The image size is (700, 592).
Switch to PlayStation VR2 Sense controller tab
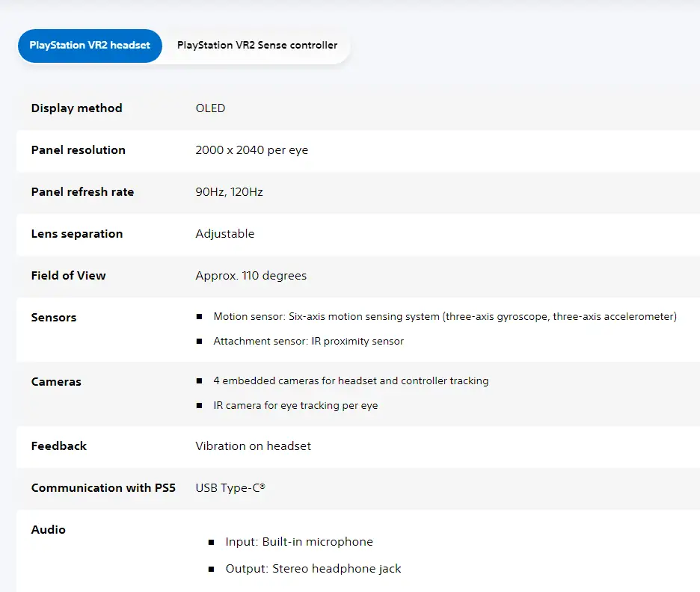point(257,46)
